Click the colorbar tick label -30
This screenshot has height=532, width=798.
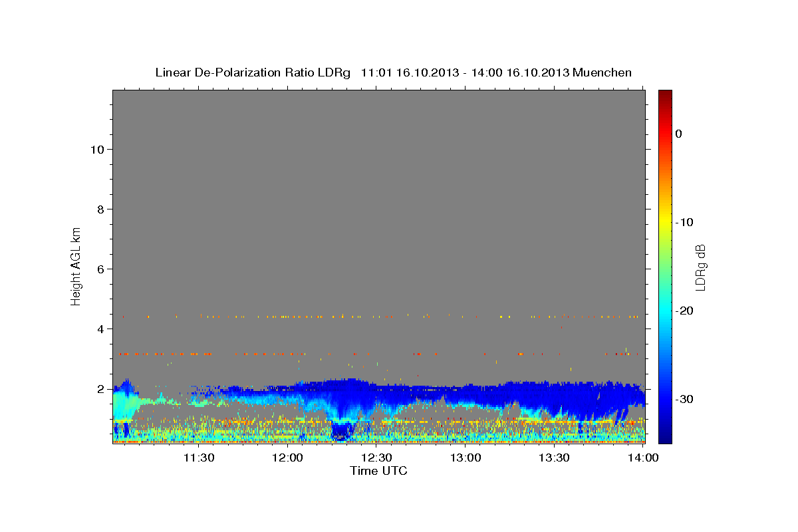[x=684, y=399]
